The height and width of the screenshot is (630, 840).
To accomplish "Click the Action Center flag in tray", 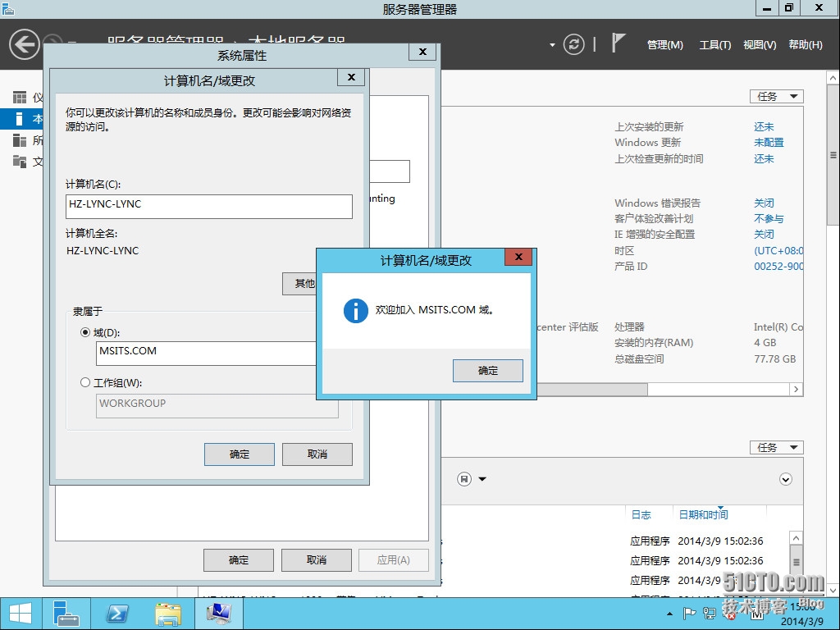I will (x=689, y=614).
